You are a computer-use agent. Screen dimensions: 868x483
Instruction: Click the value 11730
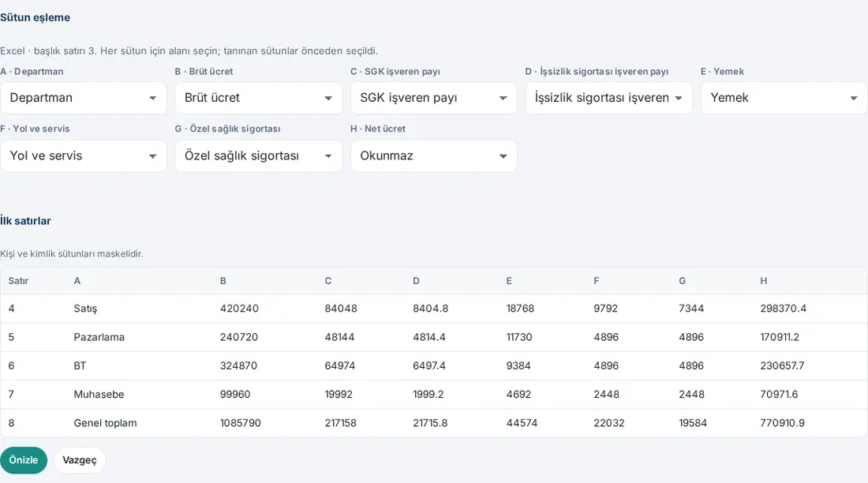519,337
